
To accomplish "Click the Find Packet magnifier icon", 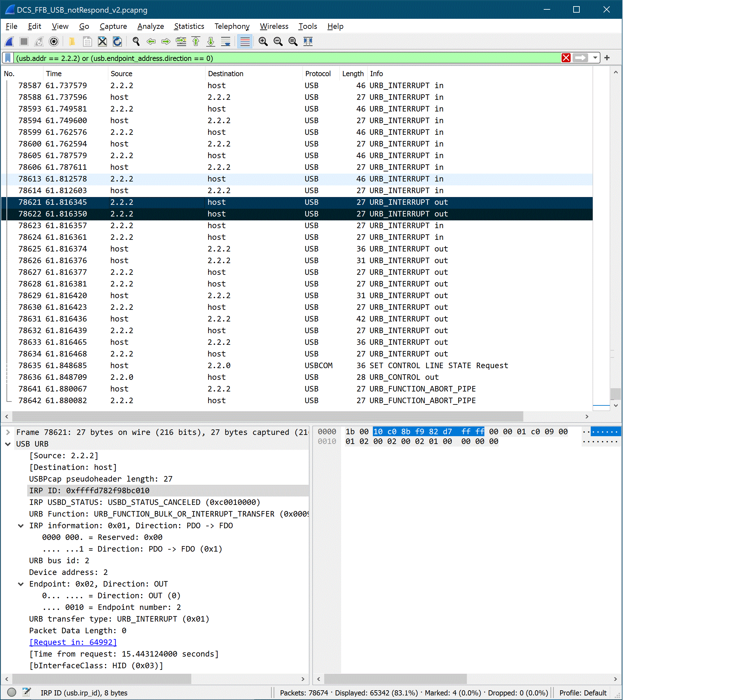I will 136,41.
